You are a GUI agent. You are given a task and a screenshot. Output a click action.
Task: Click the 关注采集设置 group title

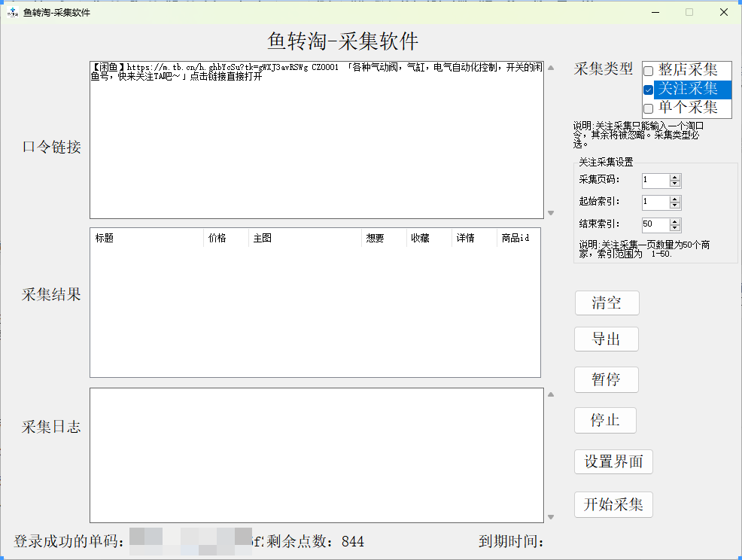(x=607, y=163)
